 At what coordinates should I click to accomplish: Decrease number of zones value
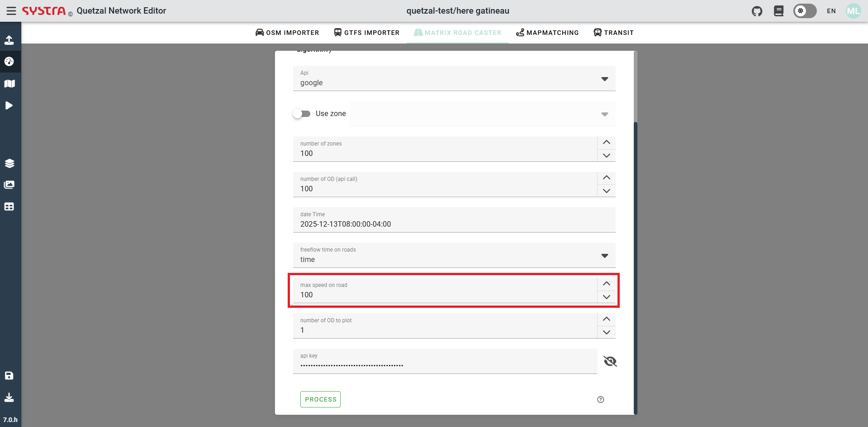(607, 155)
